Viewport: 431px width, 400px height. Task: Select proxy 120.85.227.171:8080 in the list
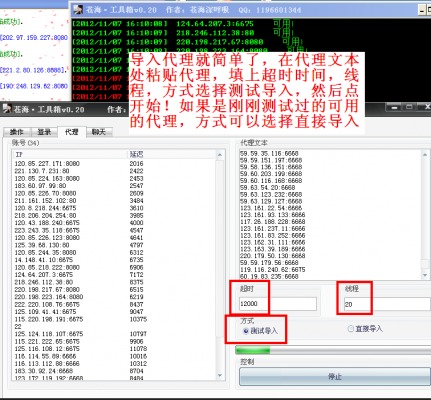[47, 164]
